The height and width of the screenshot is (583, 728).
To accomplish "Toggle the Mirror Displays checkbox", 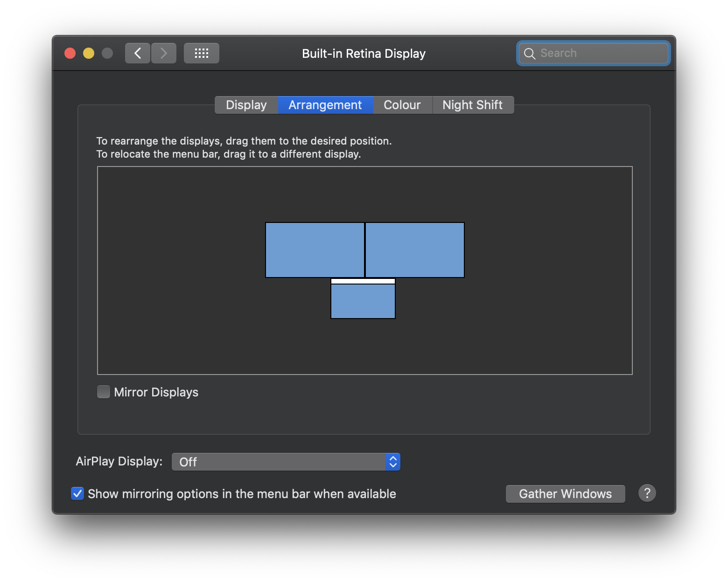I will (103, 392).
